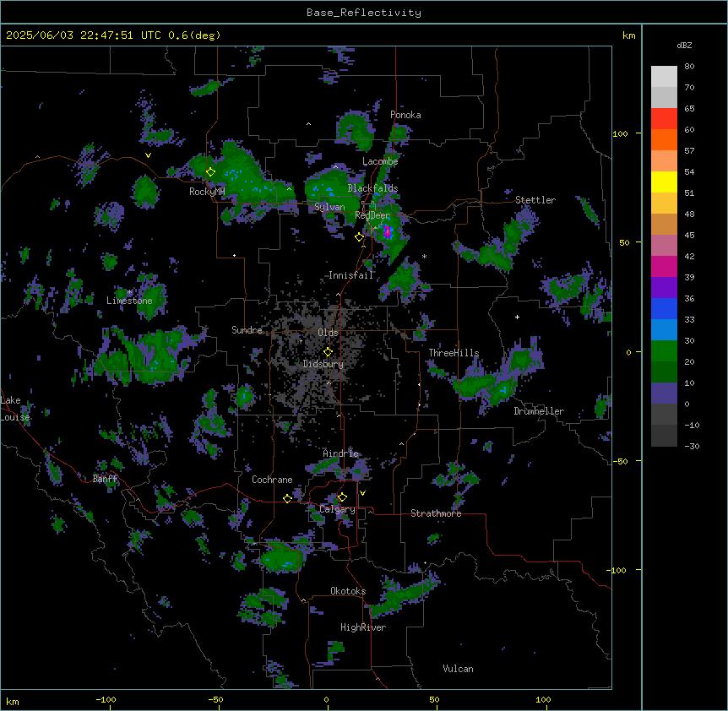Select the Sundre map label
This screenshot has height=711, width=728.
pos(247,330)
